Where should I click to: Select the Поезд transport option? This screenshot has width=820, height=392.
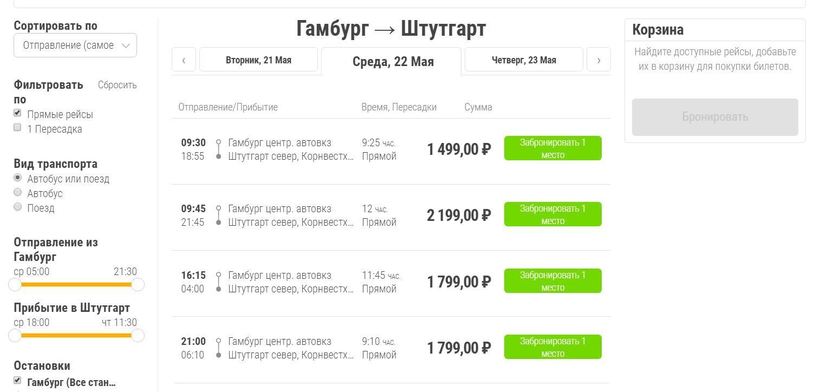tap(17, 207)
